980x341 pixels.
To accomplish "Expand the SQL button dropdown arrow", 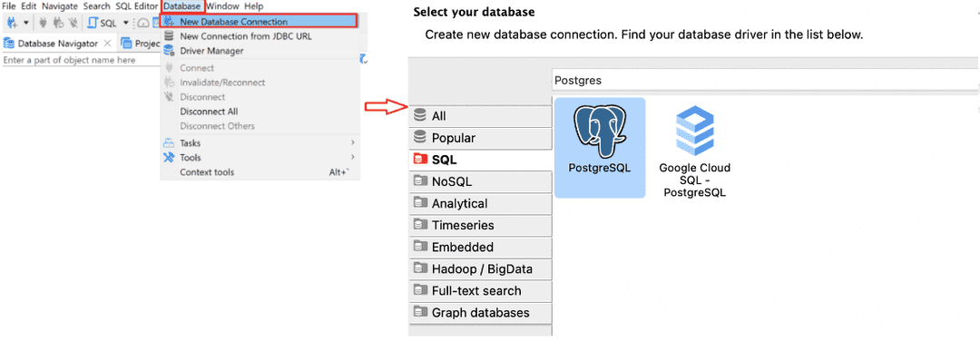I will (x=125, y=23).
